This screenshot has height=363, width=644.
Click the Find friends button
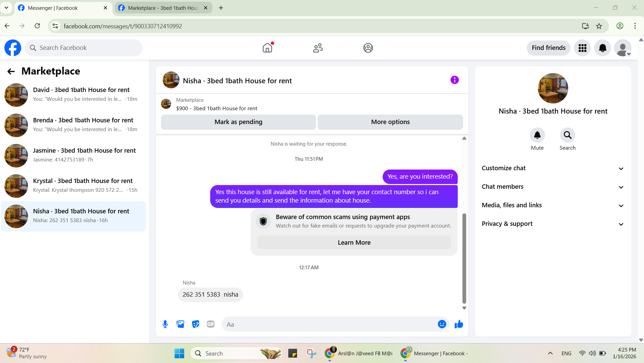point(548,48)
